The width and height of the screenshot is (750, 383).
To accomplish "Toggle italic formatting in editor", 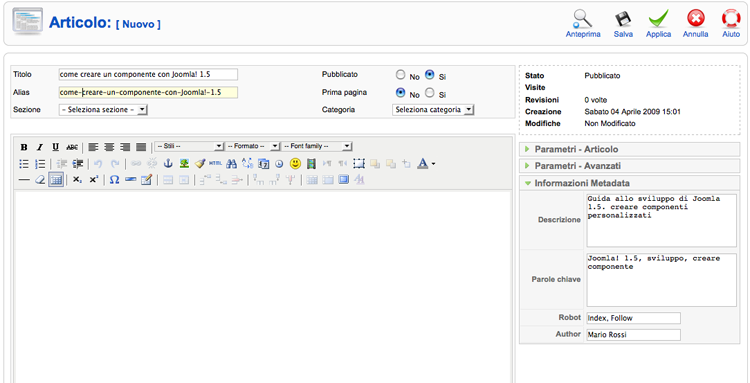I will tap(40, 147).
